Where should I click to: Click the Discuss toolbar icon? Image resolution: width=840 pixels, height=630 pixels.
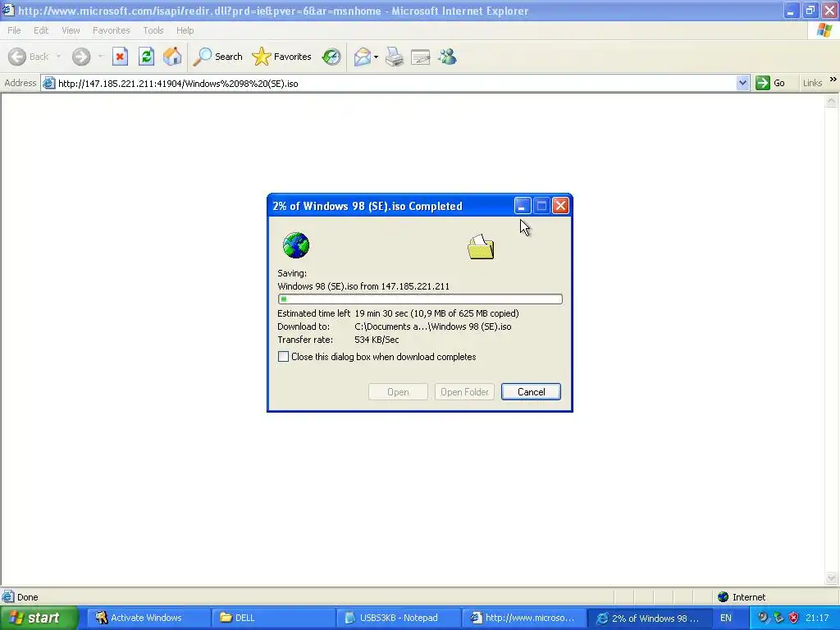[421, 57]
